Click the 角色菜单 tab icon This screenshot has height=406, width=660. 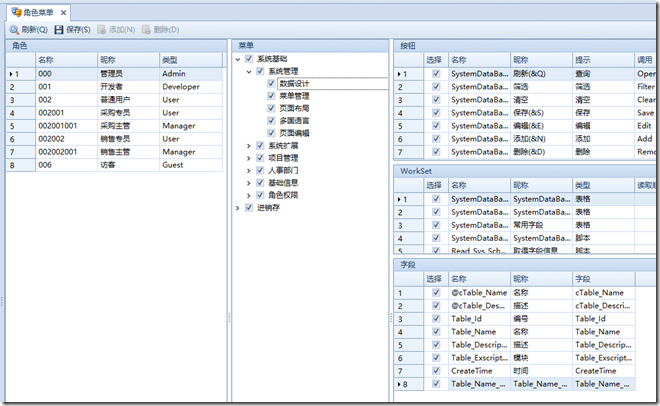tap(16, 12)
